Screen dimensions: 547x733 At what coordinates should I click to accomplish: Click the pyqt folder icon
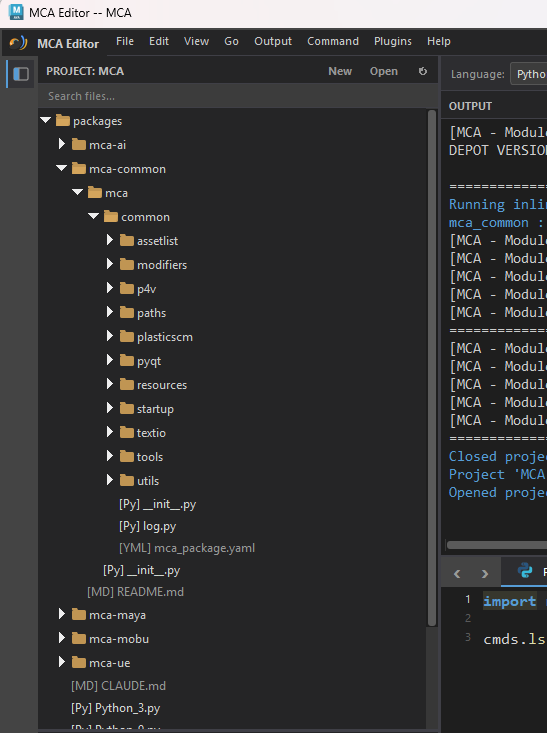pyautogui.click(x=127, y=360)
